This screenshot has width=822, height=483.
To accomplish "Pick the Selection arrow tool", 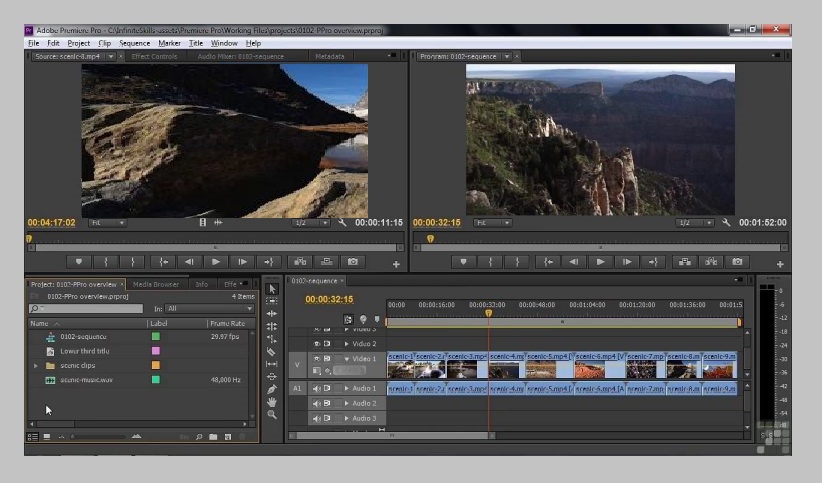I will 271,289.
